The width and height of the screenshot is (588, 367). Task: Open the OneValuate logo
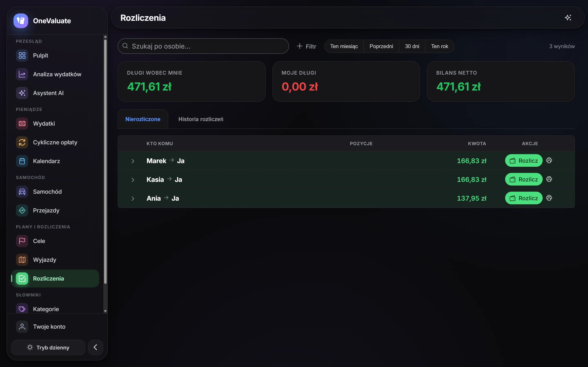[21, 21]
